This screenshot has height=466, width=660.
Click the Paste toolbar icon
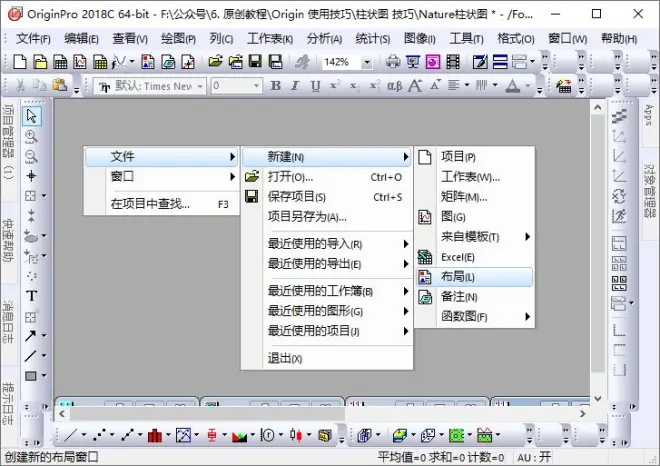[x=60, y=85]
